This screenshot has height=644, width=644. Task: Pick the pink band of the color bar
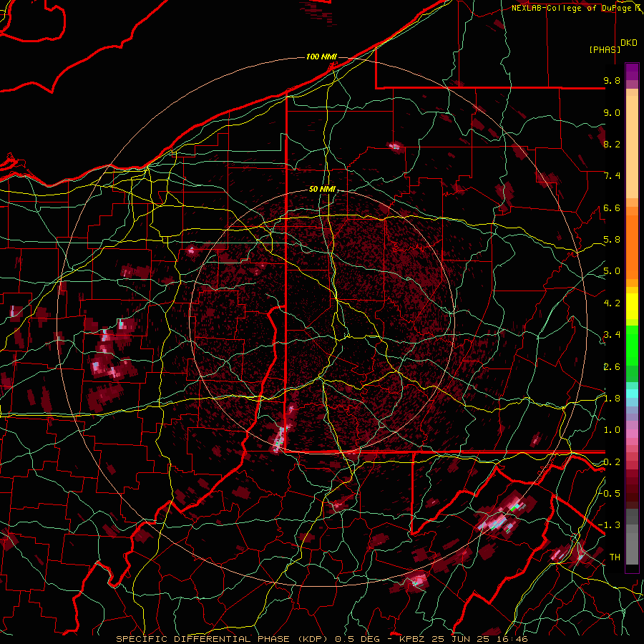point(632,434)
